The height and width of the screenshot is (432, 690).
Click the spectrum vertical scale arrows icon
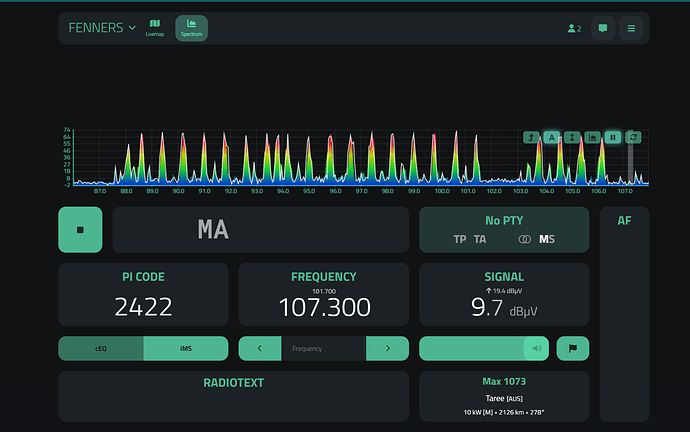(571, 137)
